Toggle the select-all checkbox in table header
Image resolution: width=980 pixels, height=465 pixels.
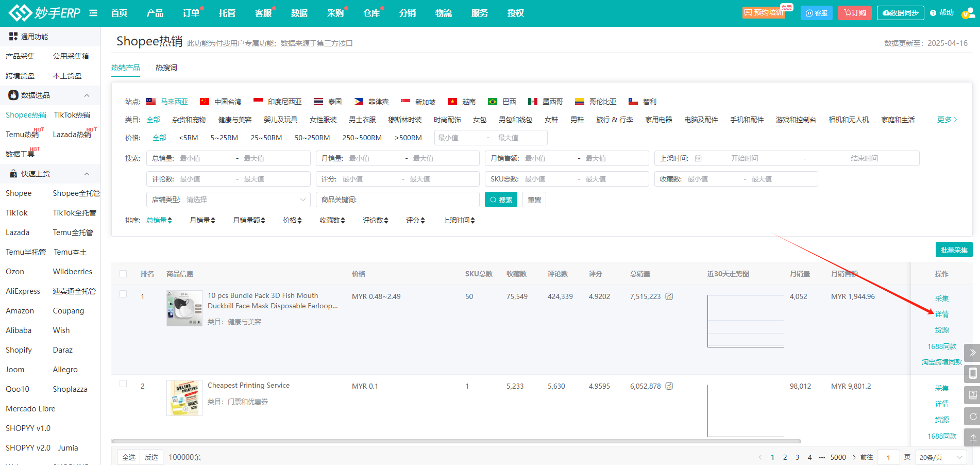[123, 274]
